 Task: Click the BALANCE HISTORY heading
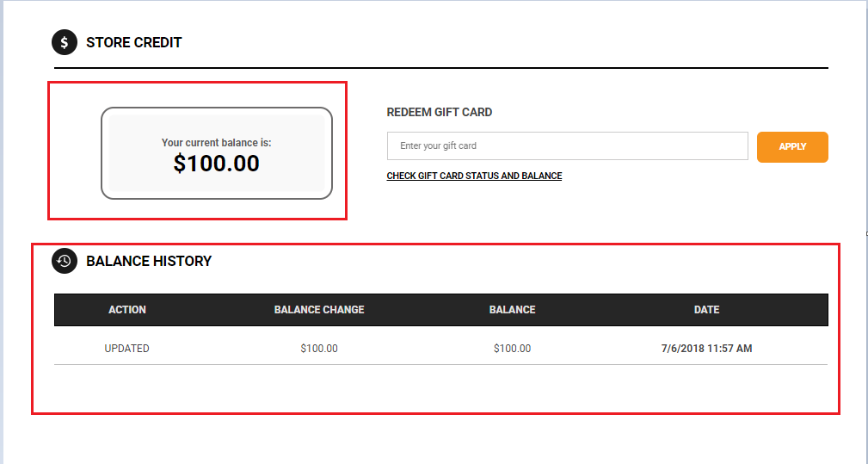click(x=149, y=262)
